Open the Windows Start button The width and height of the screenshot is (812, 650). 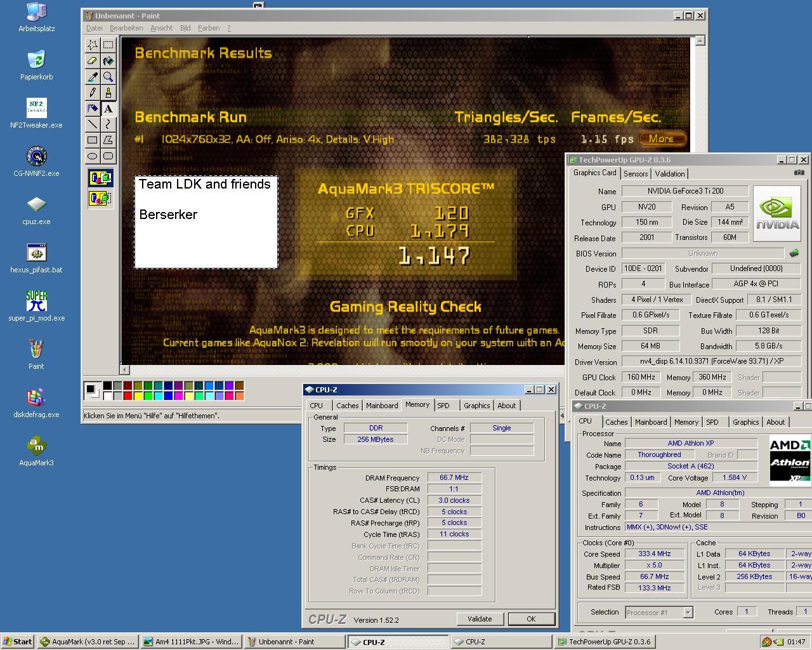(x=18, y=642)
